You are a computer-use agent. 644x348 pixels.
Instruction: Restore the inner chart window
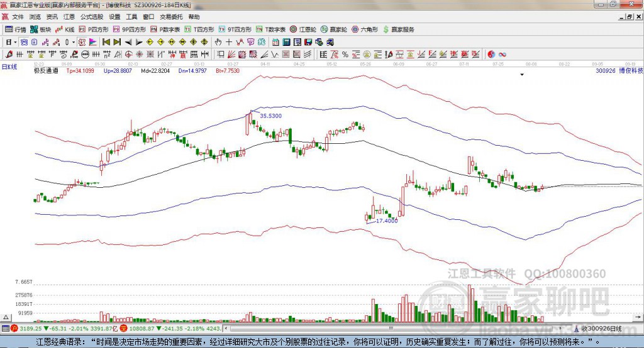coord(630,17)
